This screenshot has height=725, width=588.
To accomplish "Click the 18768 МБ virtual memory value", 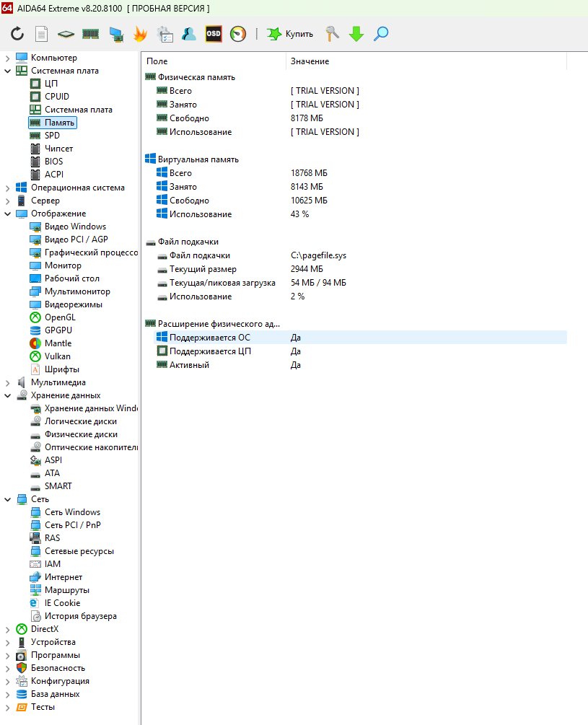I will click(x=309, y=173).
